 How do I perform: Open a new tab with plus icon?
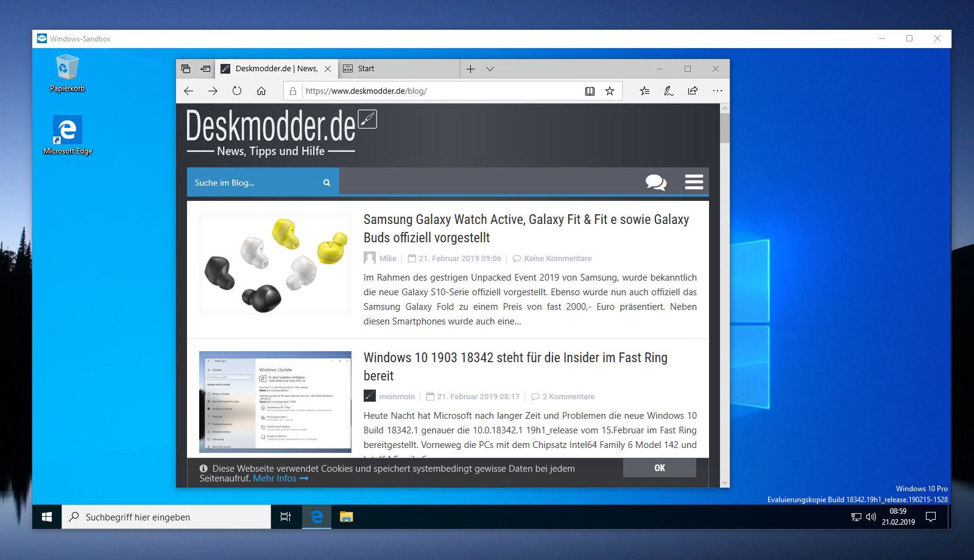[470, 69]
